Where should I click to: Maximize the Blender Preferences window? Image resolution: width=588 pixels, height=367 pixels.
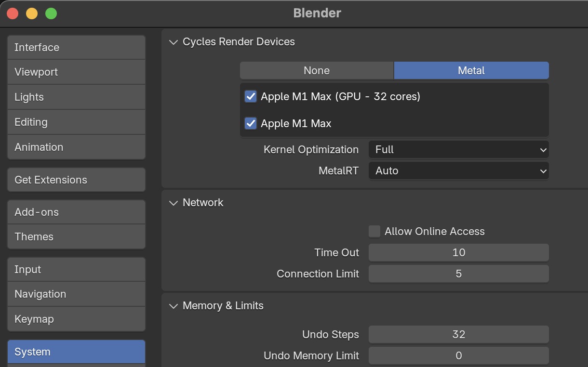click(x=51, y=13)
